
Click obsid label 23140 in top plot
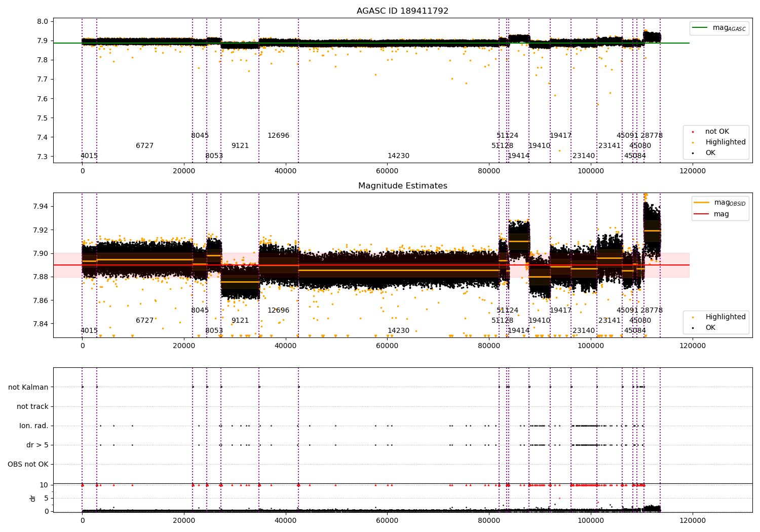pos(584,156)
